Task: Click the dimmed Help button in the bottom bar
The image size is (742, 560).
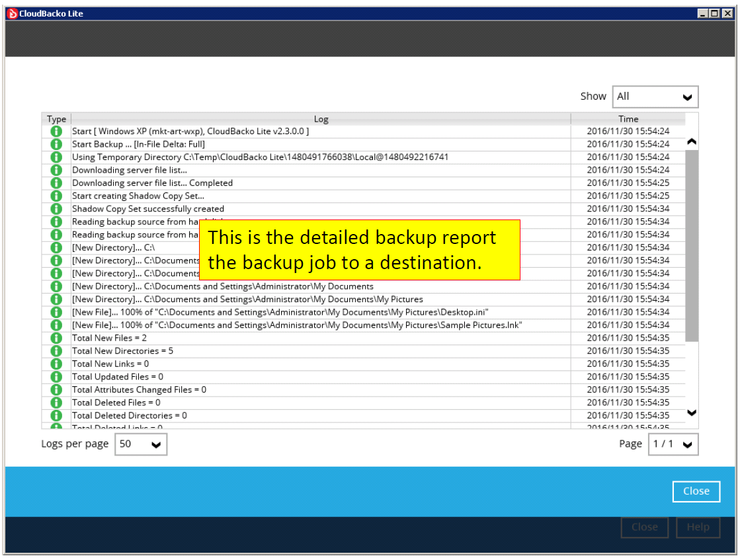Action: [698, 527]
